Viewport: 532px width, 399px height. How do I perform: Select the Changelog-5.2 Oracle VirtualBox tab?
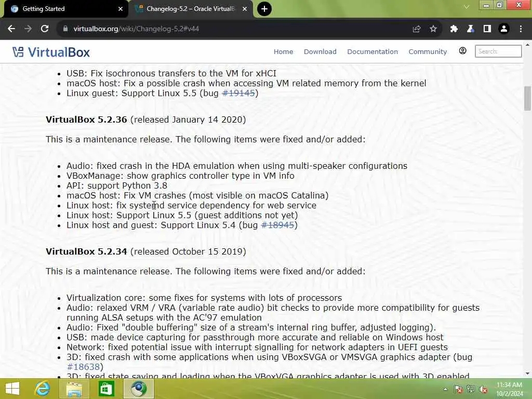[x=191, y=9]
